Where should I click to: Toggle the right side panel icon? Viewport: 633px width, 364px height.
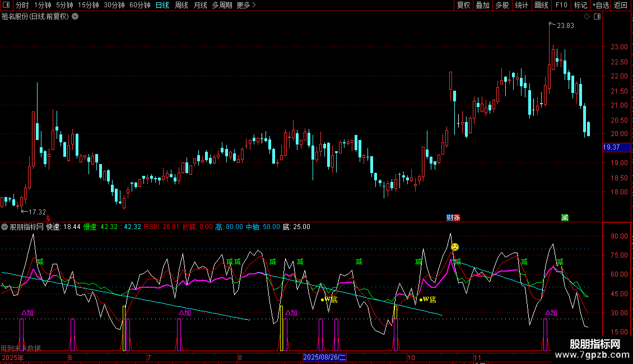(x=597, y=17)
